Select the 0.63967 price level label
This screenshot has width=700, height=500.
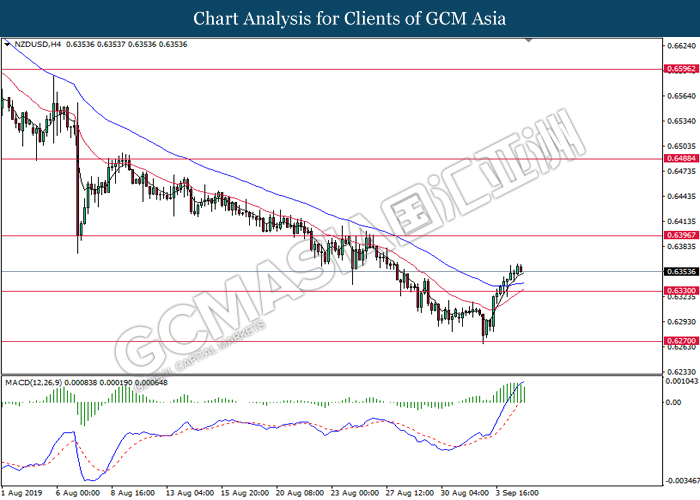pyautogui.click(x=680, y=235)
